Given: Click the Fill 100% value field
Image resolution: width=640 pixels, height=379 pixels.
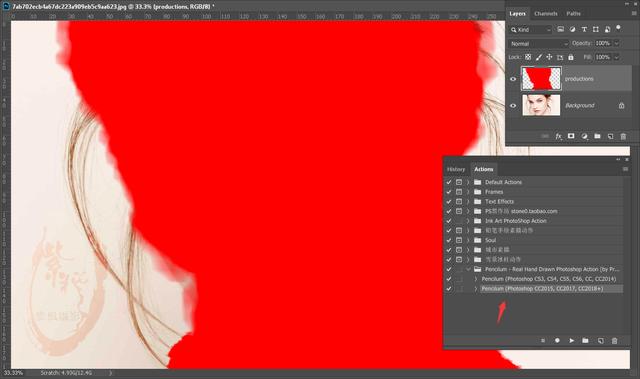Looking at the screenshot, I should pos(603,57).
